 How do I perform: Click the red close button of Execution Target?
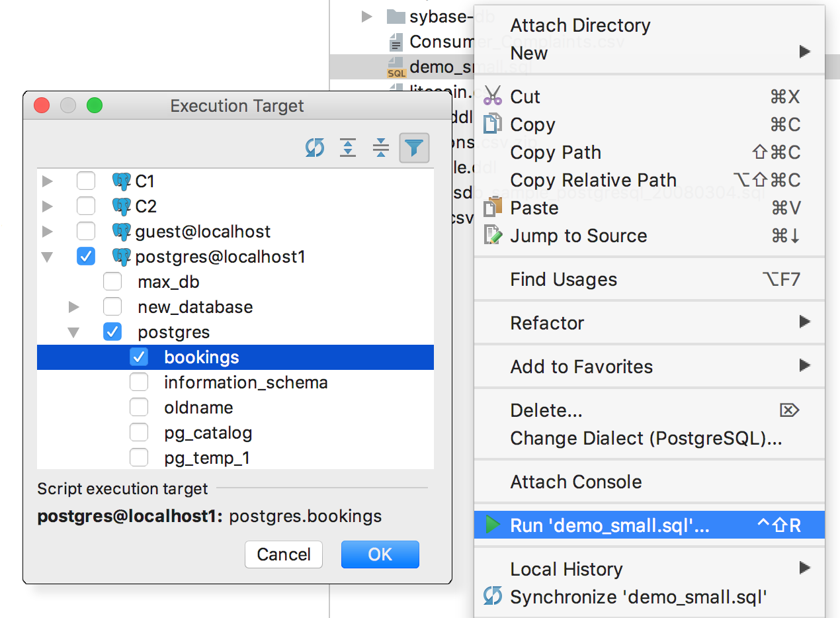click(x=42, y=105)
